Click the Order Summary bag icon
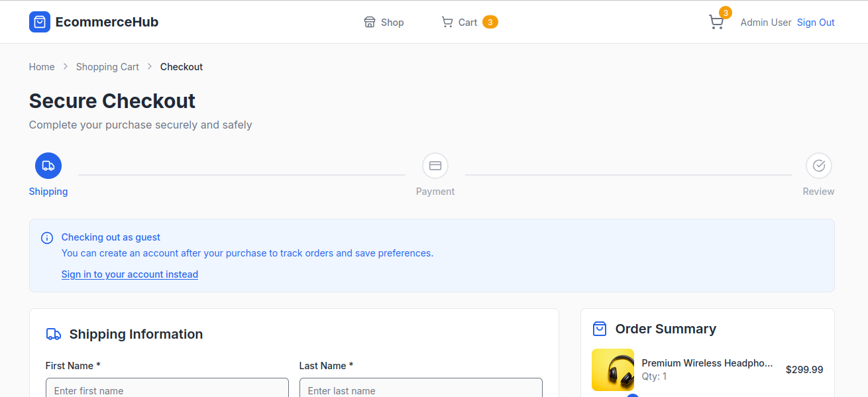This screenshot has height=397, width=868. coord(600,329)
